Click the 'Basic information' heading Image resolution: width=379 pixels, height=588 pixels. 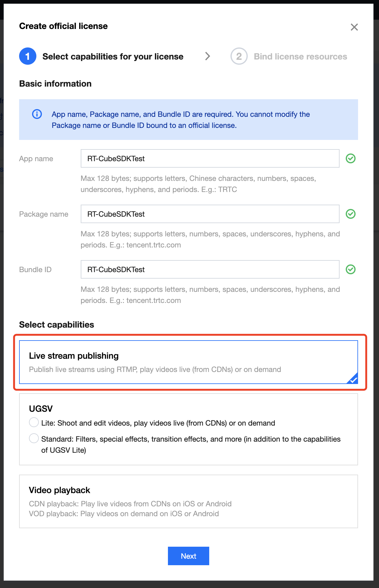click(55, 84)
